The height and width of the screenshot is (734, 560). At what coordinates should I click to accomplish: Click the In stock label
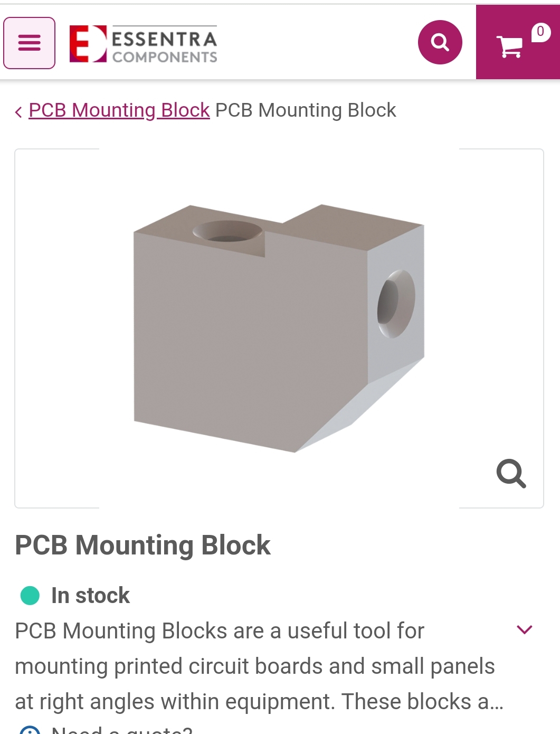pyautogui.click(x=90, y=595)
